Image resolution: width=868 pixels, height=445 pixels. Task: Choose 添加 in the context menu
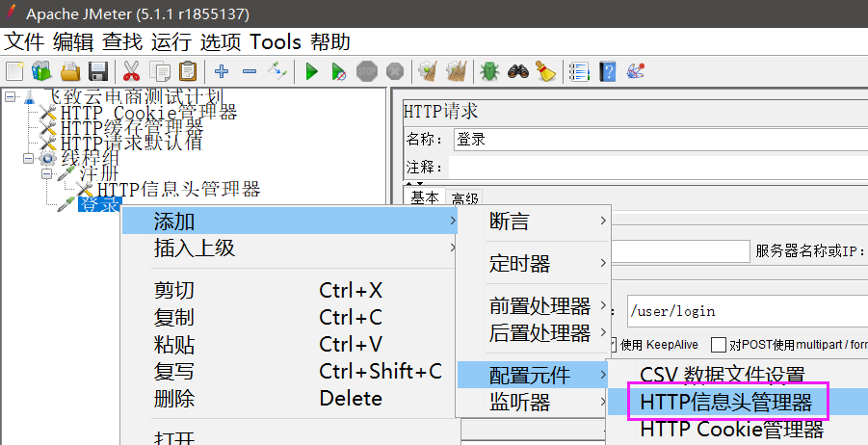tap(290, 222)
